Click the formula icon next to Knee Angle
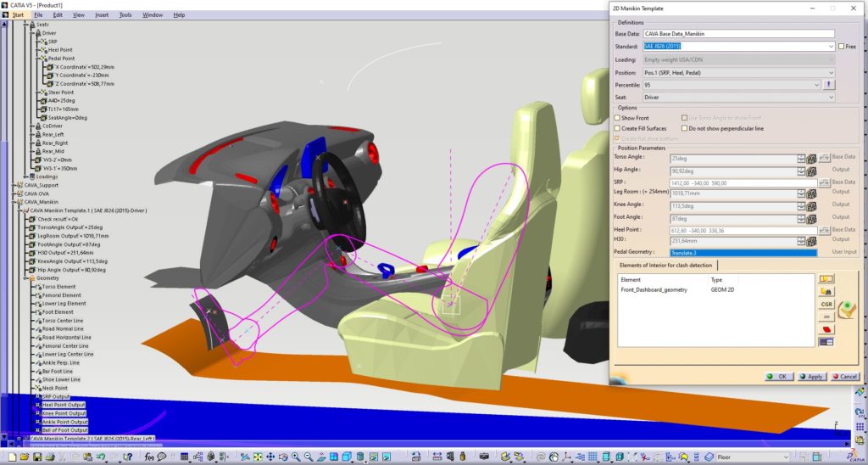Image resolution: width=868 pixels, height=465 pixels. [x=811, y=206]
